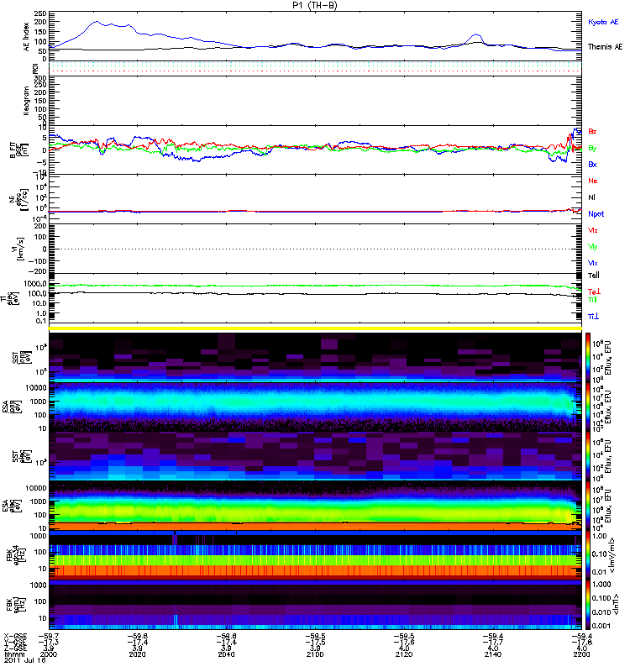This screenshot has width=630, height=672.
Task: Click the mV/m electric field color bar
Action: pyautogui.click(x=588, y=555)
